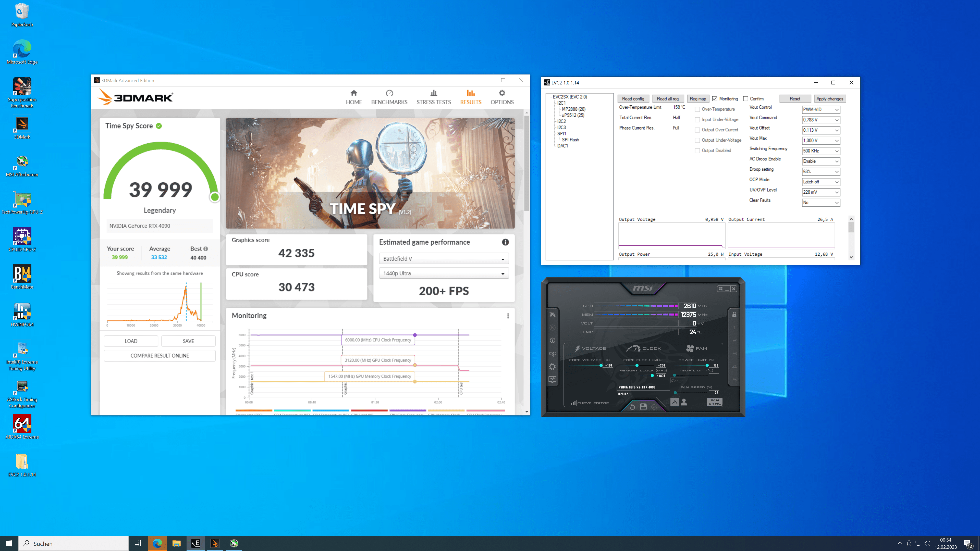This screenshot has height=551, width=980.
Task: Click the Afterburner save profile floppy icon
Action: [x=643, y=407]
